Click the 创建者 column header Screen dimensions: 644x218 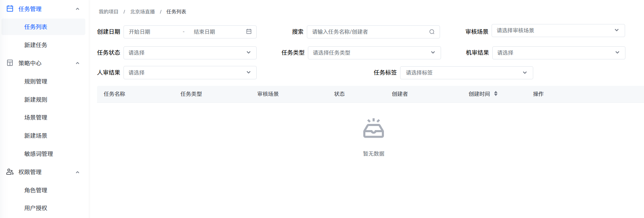coord(400,94)
